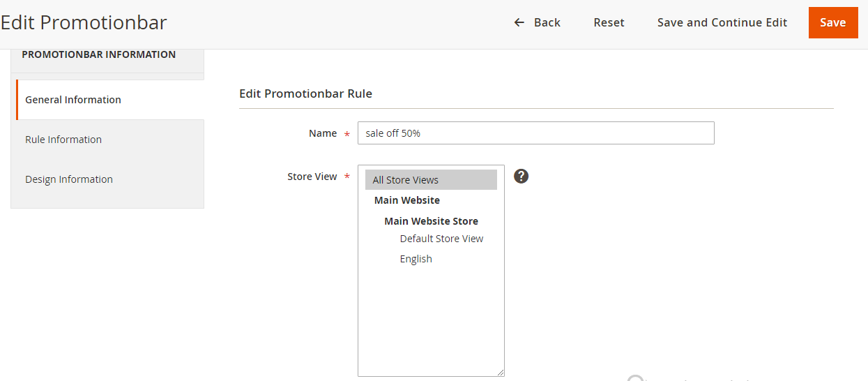
Task: Click the Store View help question mark icon
Action: 521,176
